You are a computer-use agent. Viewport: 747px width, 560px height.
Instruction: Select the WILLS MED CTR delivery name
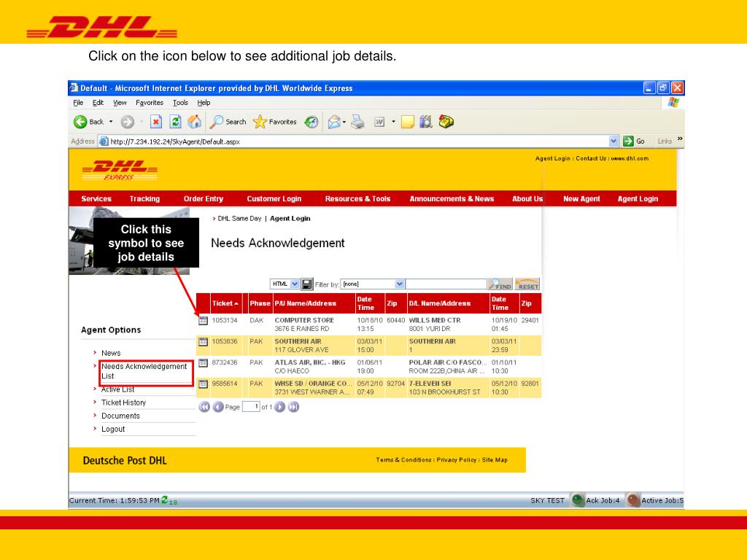(x=435, y=321)
